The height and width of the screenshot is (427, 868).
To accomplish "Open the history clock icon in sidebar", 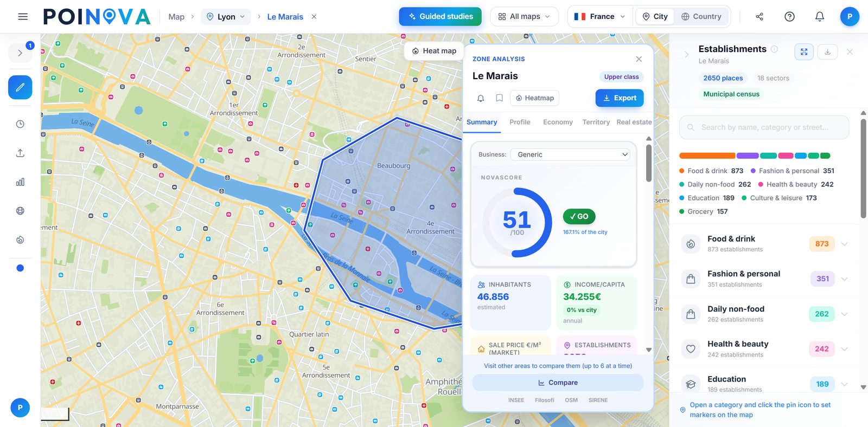I will point(20,124).
